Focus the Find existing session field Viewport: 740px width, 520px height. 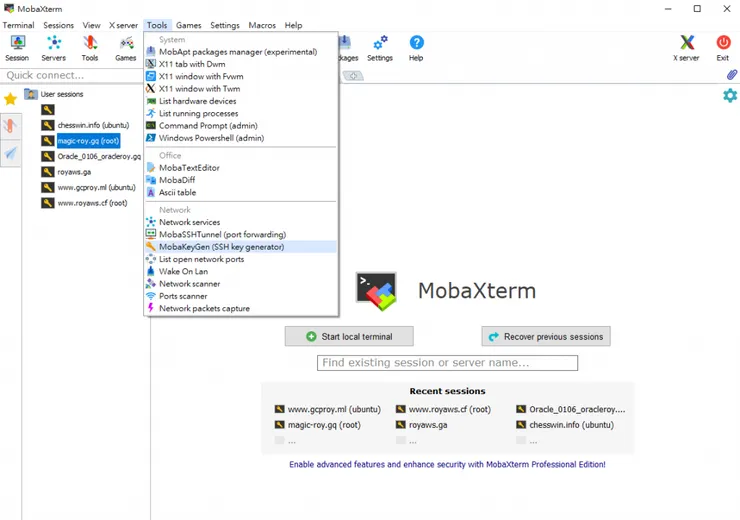pos(447,363)
